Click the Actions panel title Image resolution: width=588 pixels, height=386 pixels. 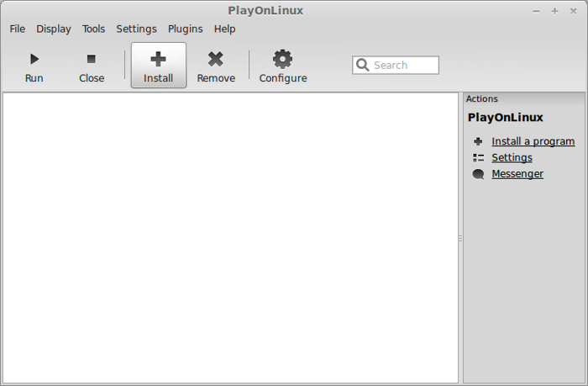coord(482,98)
